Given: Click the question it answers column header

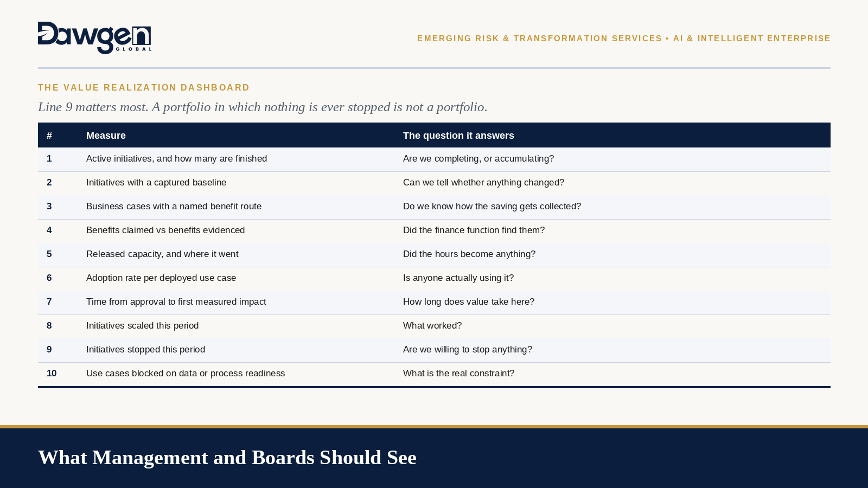Looking at the screenshot, I should [458, 136].
